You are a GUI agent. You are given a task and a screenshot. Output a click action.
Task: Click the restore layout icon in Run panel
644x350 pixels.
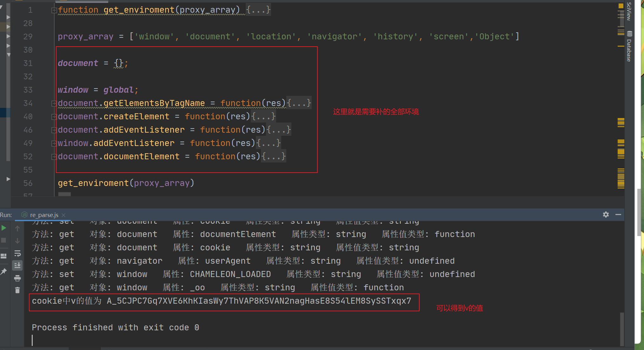[4, 256]
